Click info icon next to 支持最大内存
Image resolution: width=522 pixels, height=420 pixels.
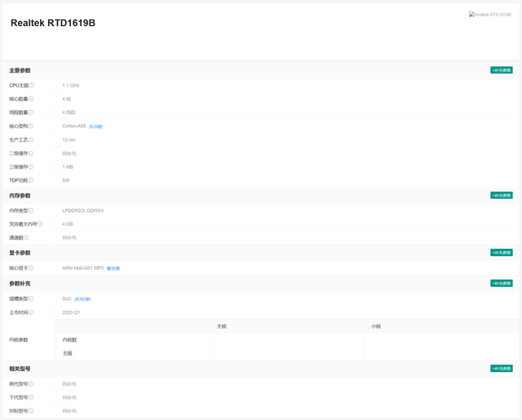coord(40,224)
